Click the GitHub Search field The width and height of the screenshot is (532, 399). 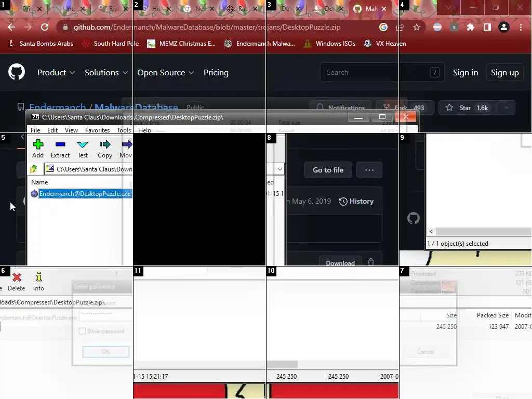382,72
